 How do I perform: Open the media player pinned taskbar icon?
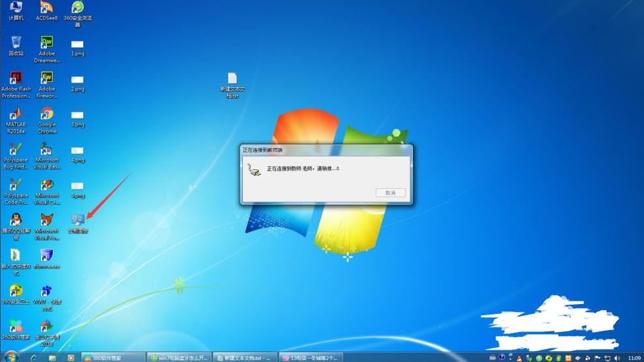coord(70,357)
